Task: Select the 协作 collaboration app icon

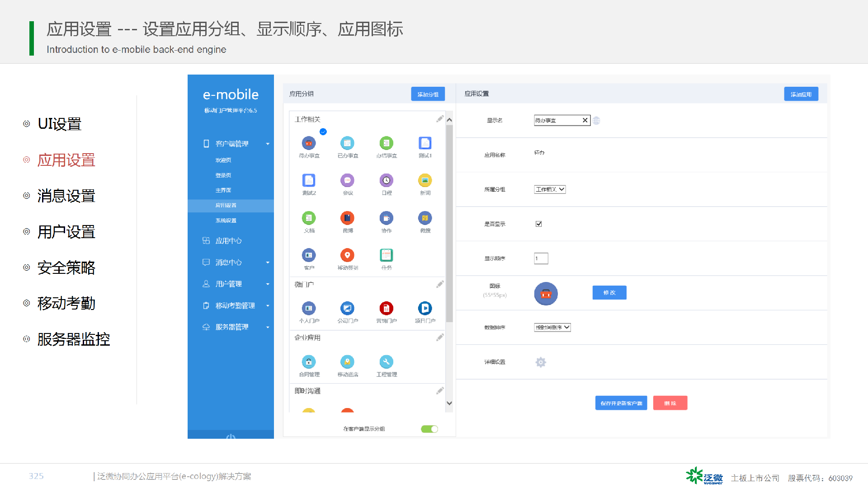Action: click(386, 218)
